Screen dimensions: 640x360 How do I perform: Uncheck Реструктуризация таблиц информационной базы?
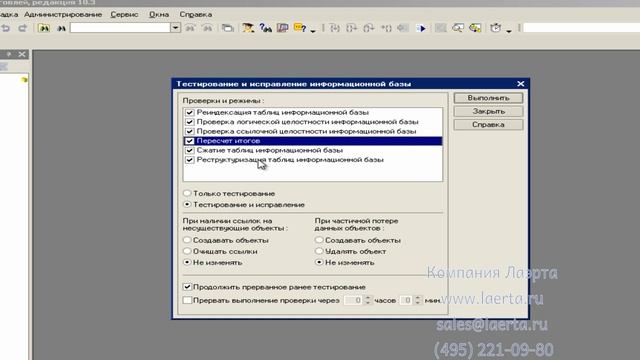189,160
